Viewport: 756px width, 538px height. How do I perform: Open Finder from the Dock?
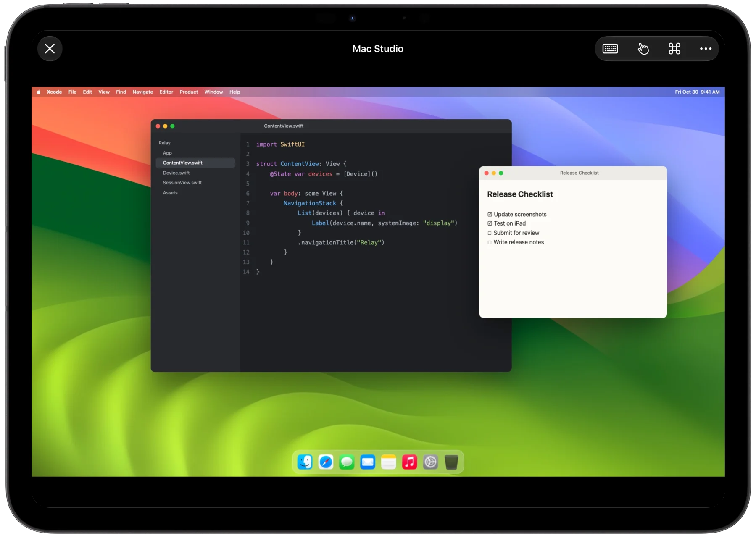point(305,462)
